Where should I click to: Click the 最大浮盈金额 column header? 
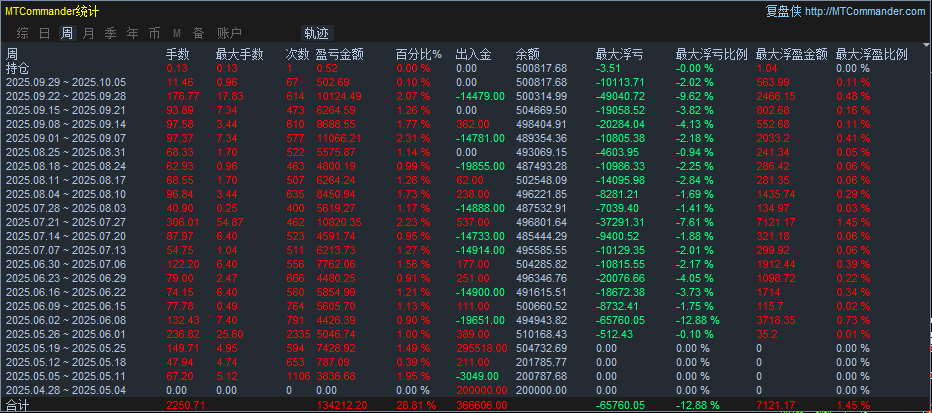[792, 54]
